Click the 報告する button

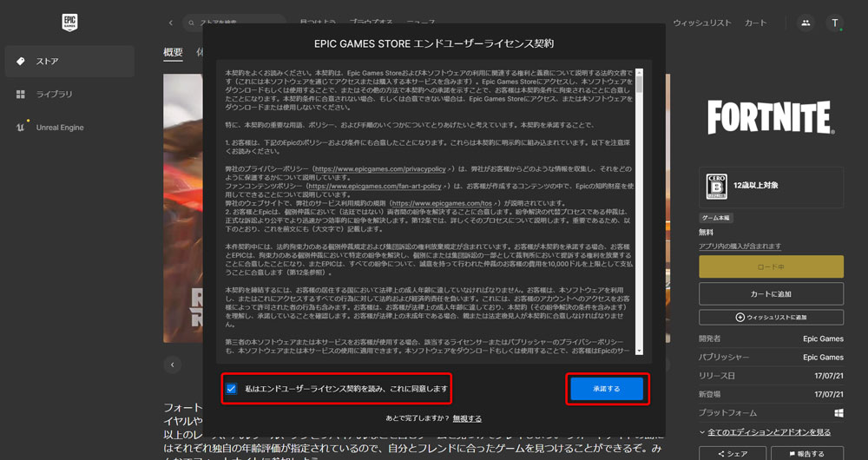807,453
